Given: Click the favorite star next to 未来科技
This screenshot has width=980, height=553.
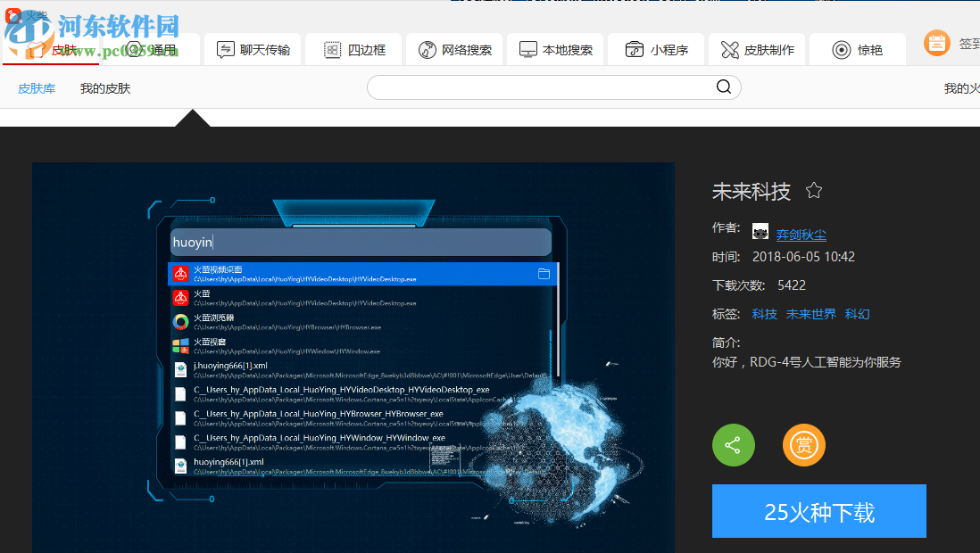Looking at the screenshot, I should click(x=813, y=191).
